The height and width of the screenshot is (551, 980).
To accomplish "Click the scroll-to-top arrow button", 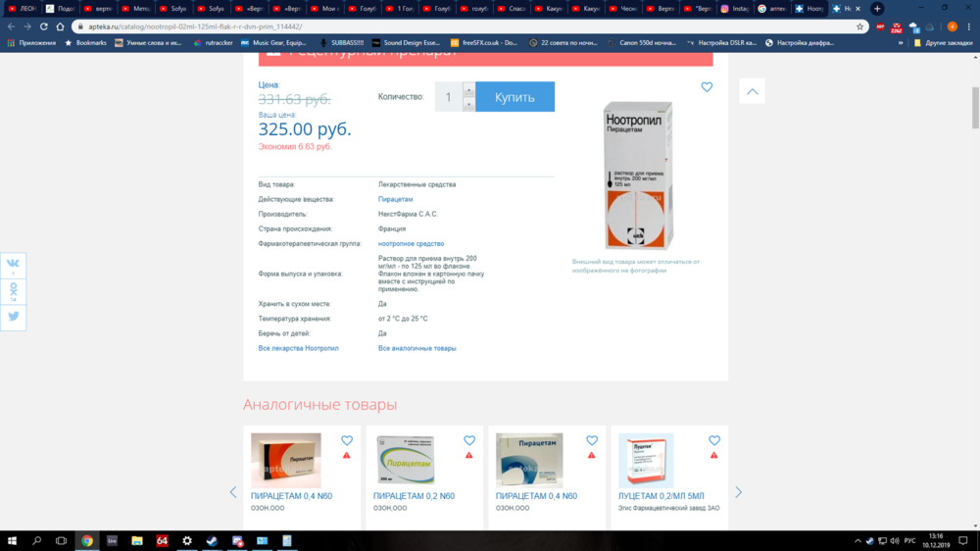I will pos(752,91).
